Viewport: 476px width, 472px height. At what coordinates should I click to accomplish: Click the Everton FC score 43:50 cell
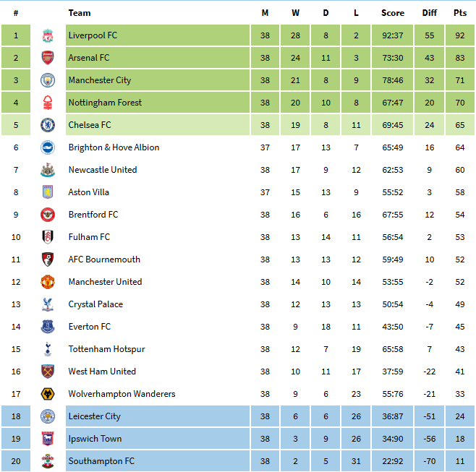pos(393,327)
